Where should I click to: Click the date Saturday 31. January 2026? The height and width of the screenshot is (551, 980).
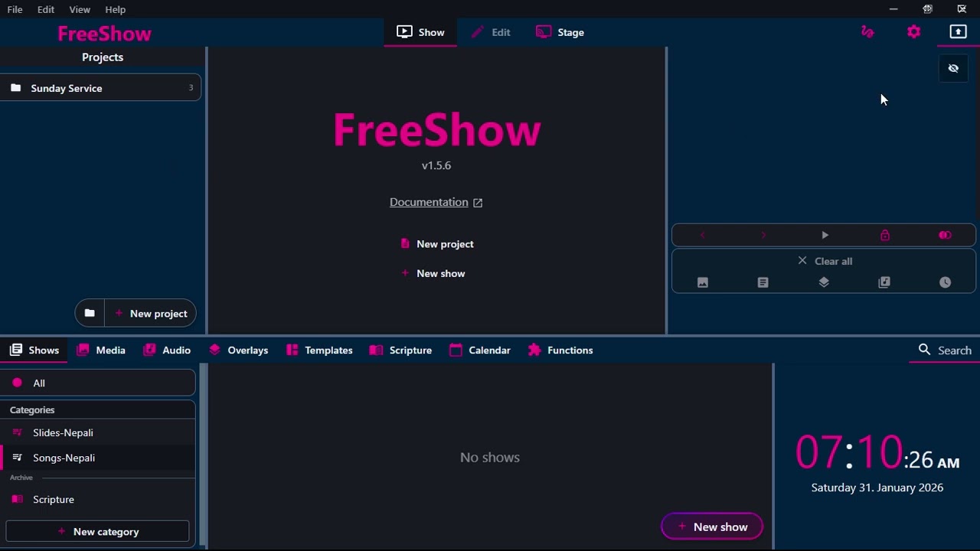click(877, 487)
